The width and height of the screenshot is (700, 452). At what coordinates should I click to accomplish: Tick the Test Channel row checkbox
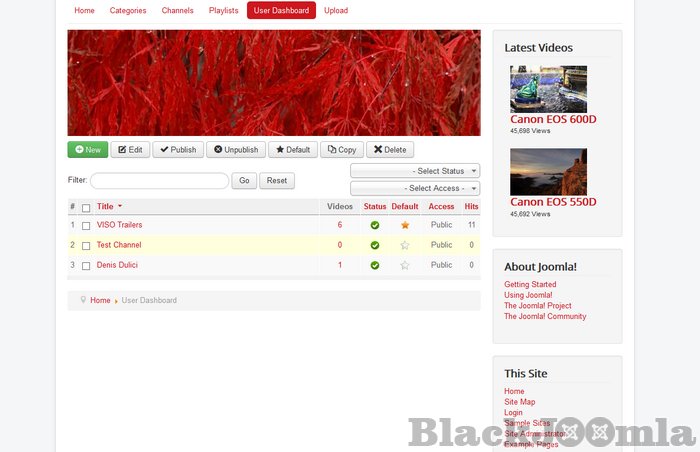(86, 246)
